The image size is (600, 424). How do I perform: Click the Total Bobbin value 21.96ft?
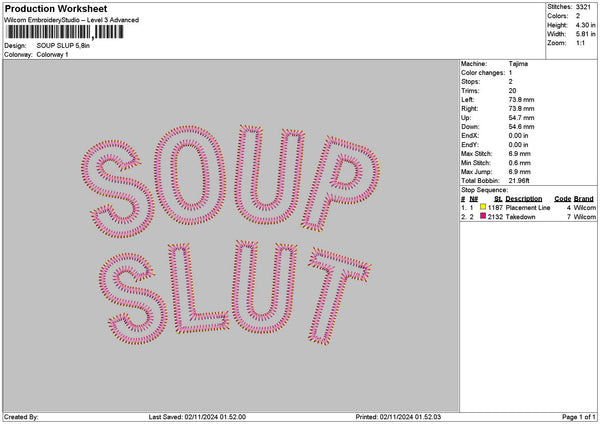(519, 181)
